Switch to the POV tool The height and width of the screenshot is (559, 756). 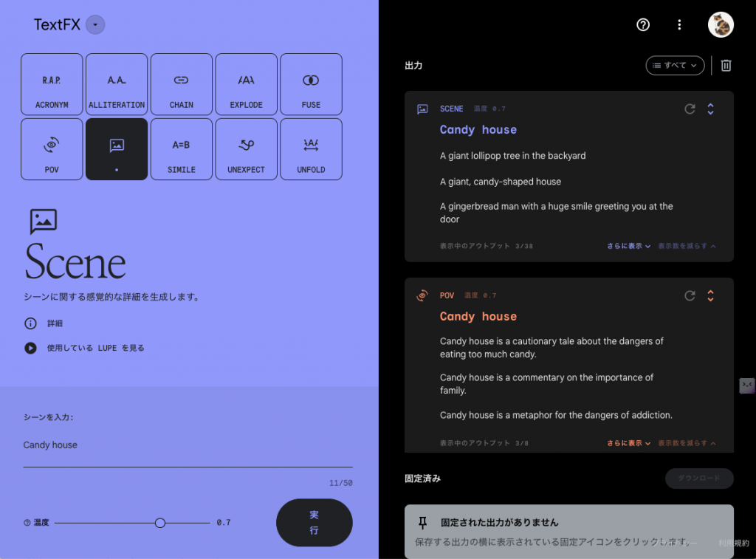51,148
